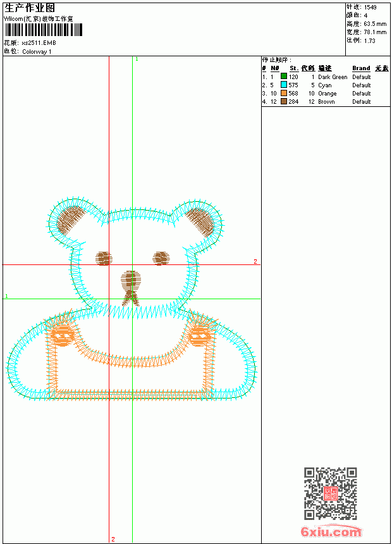The image size is (392, 544).
Task: Select the Orange thread color swatch
Action: coord(284,93)
